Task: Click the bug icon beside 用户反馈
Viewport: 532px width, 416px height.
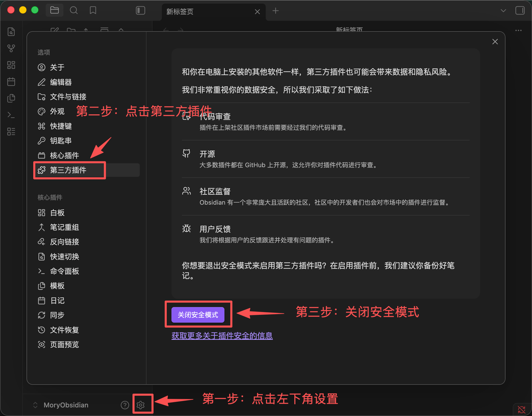Action: (x=187, y=228)
